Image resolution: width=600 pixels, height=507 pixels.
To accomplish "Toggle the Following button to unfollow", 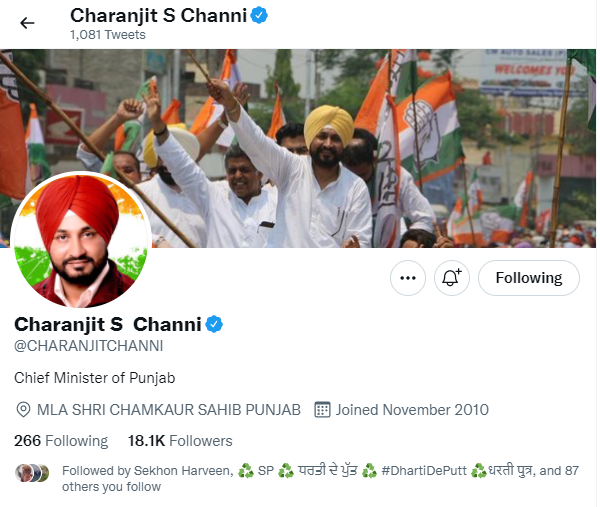I will (529, 278).
